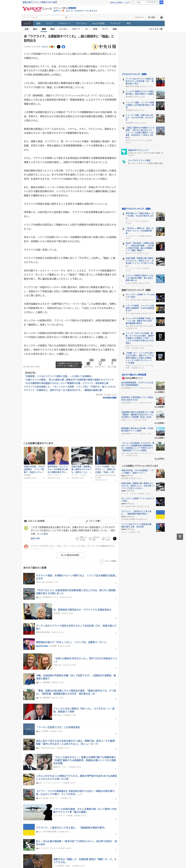The width and height of the screenshot is (186, 868).
Task: Click the ログイン link
Action: point(57,11)
